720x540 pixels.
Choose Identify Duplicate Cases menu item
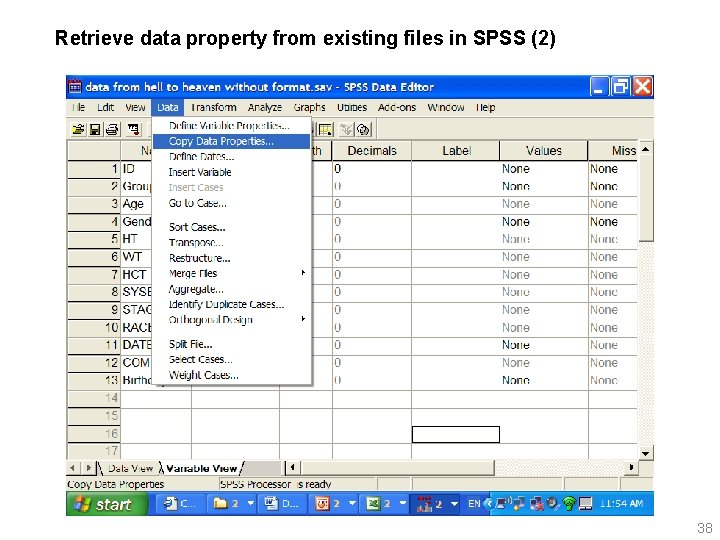[x=232, y=304]
